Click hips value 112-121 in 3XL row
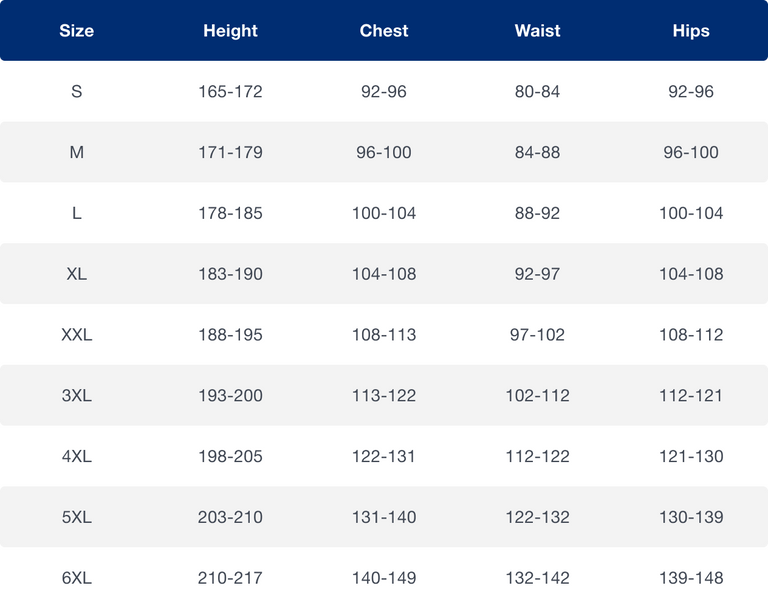This screenshot has width=768, height=608. tap(691, 396)
